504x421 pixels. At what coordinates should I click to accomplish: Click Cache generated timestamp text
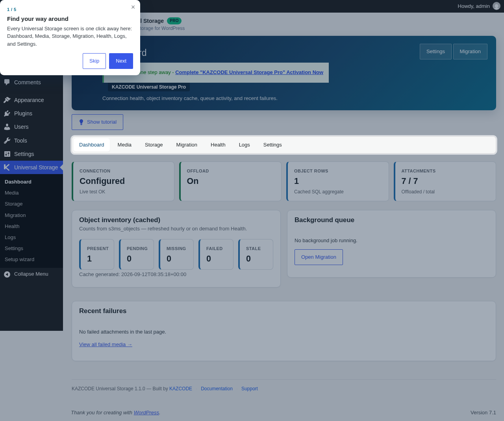[133, 274]
